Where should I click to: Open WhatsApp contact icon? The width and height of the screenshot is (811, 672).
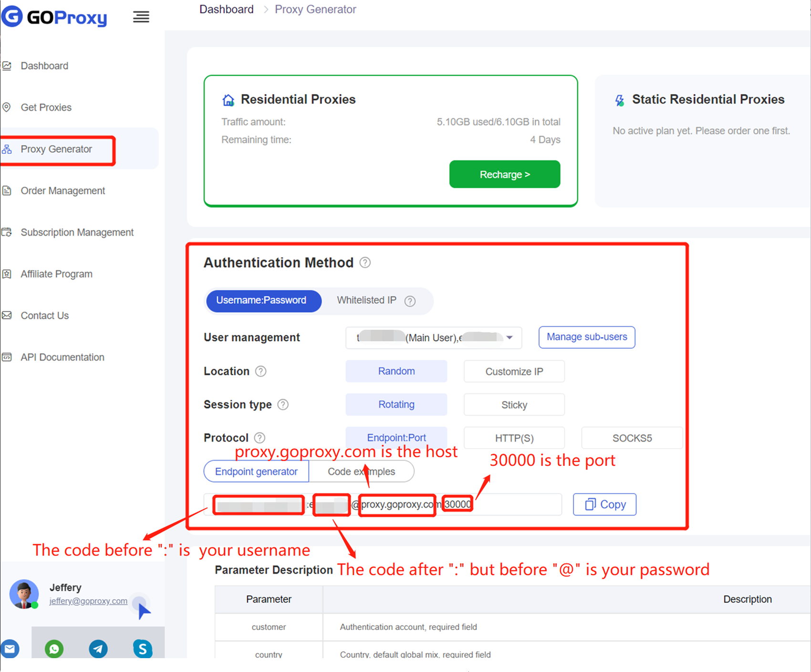tap(54, 649)
